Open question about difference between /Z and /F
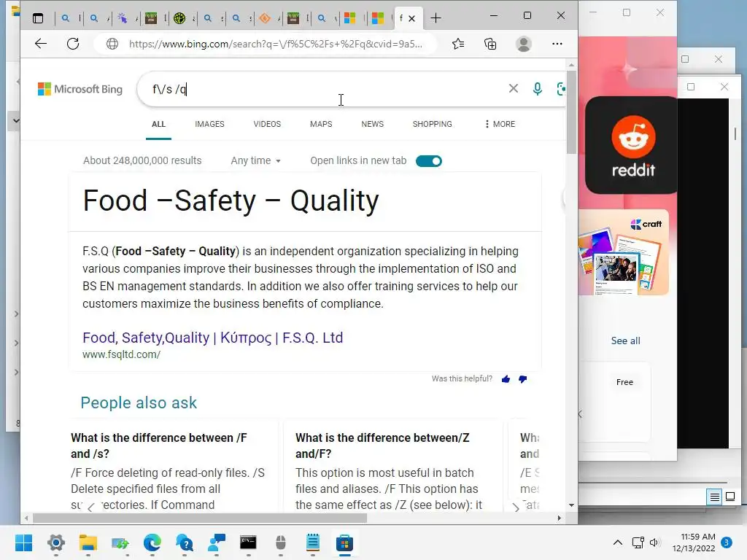747x560 pixels. point(382,446)
